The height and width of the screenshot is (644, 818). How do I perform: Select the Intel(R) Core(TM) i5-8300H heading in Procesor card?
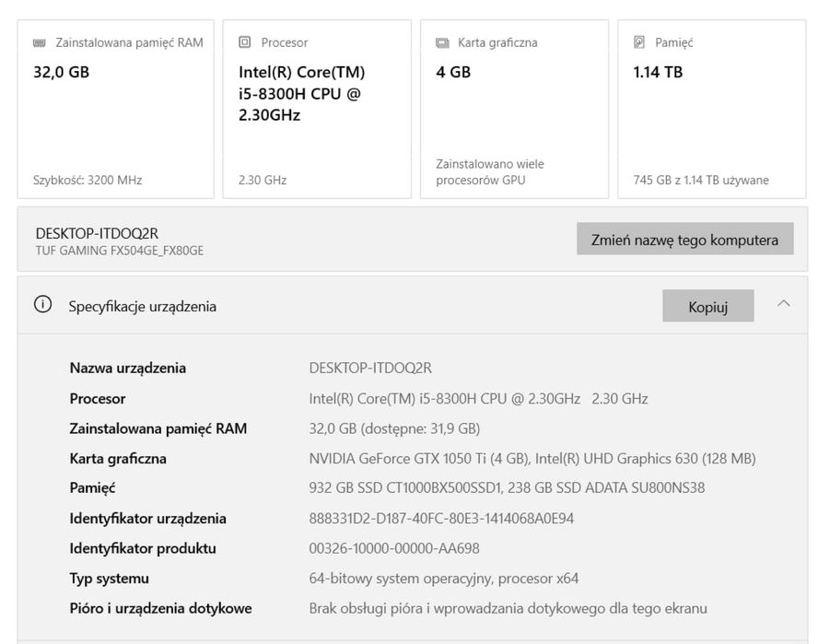pos(301,93)
